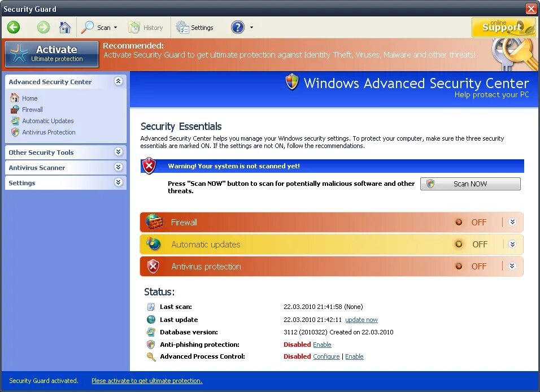
Task: Click the green forward arrow icon
Action: (x=43, y=27)
